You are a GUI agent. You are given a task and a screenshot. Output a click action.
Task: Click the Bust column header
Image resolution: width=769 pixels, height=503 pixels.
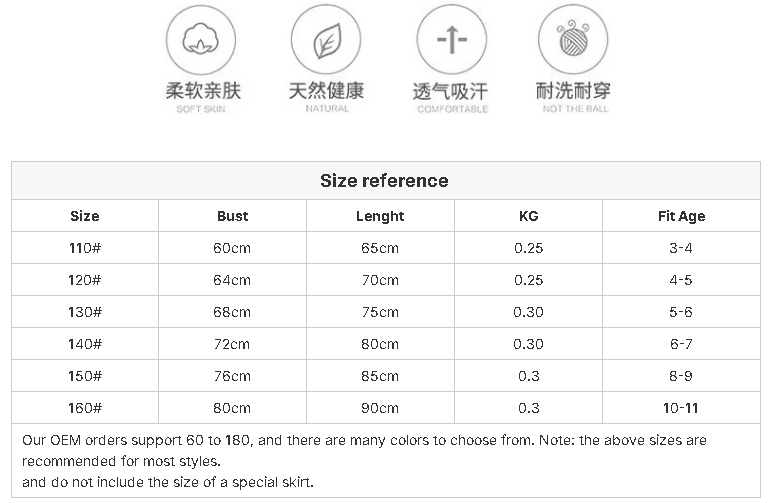tap(232, 216)
